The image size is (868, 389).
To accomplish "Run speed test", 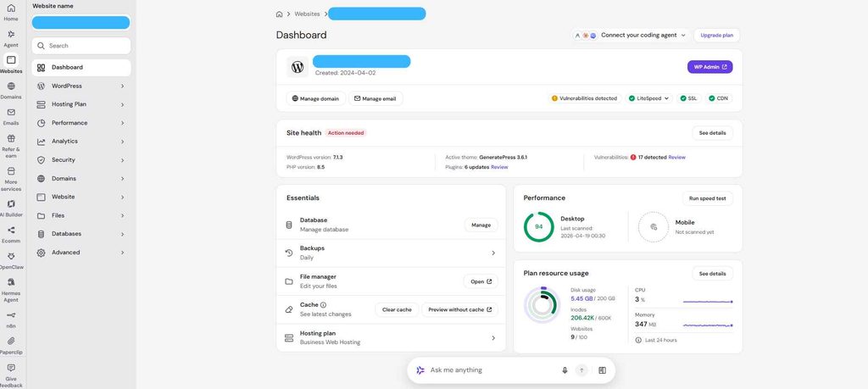I will click(708, 198).
